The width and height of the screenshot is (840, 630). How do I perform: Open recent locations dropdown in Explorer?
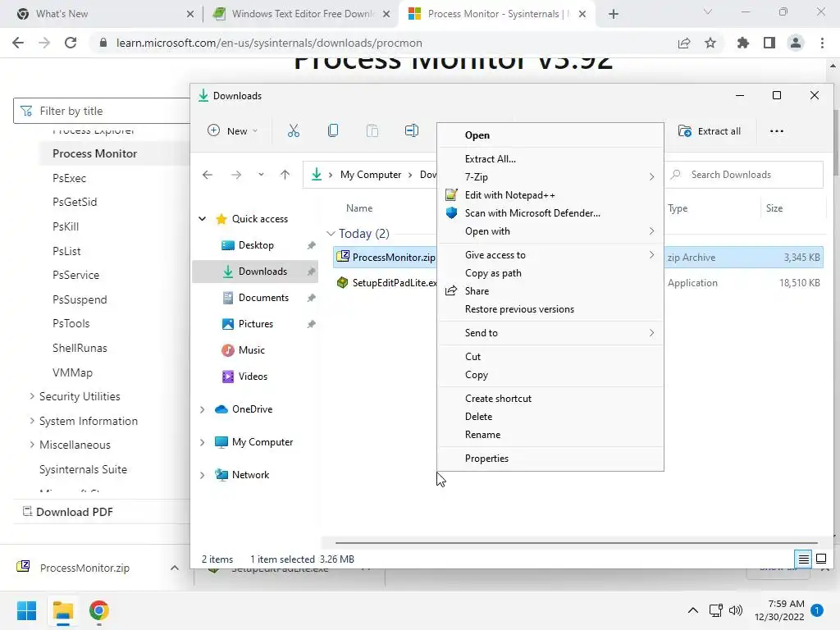[261, 175]
